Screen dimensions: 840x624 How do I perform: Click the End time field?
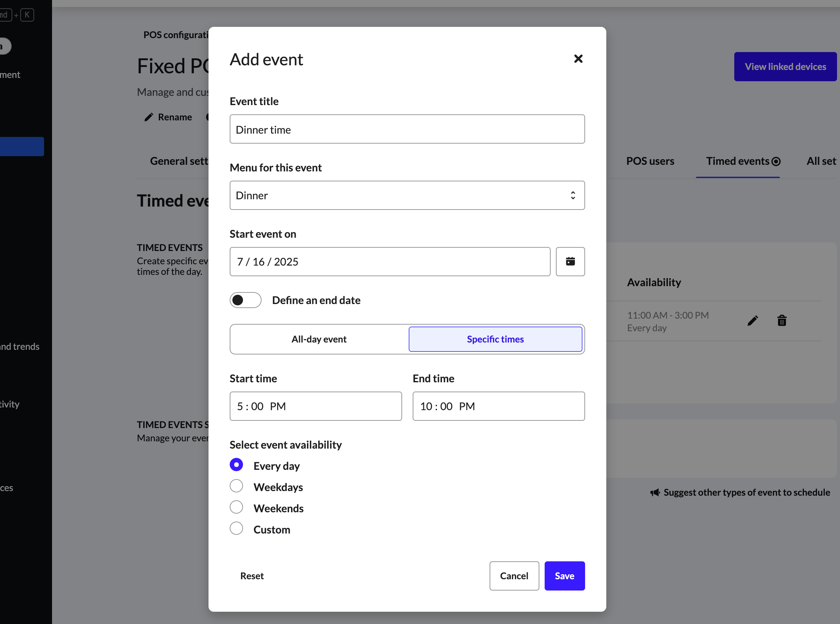(x=498, y=406)
